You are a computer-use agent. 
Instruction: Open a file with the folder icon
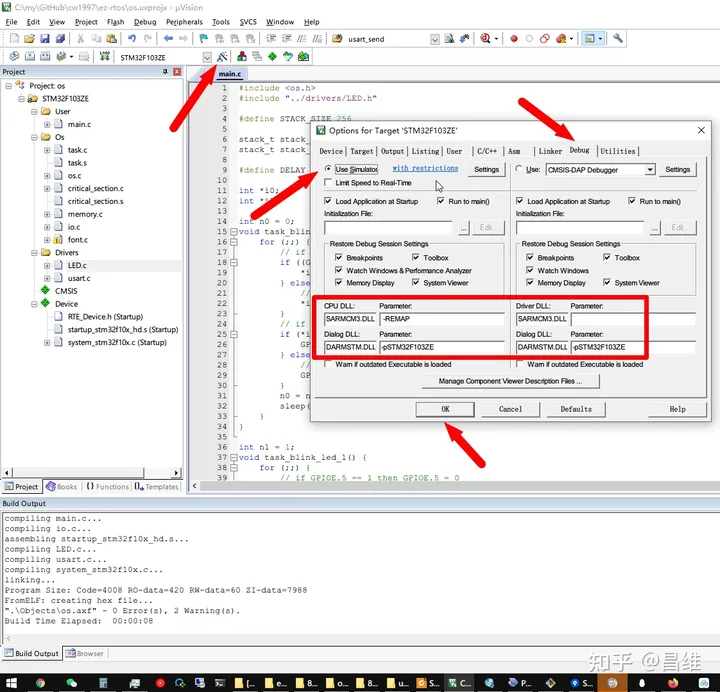coord(29,39)
